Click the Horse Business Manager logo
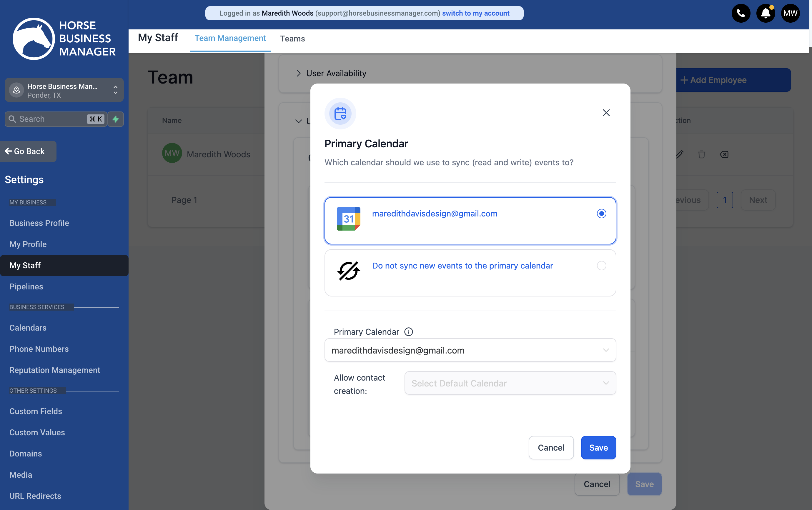Screen dimensions: 812x510 64,39
